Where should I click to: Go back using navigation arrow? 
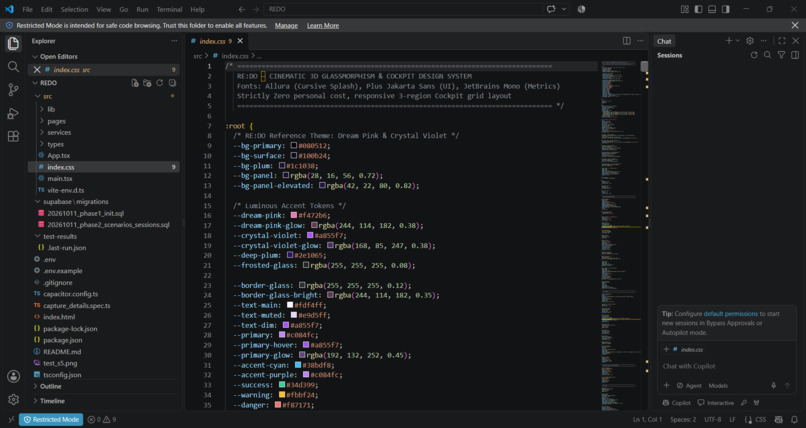(x=242, y=9)
